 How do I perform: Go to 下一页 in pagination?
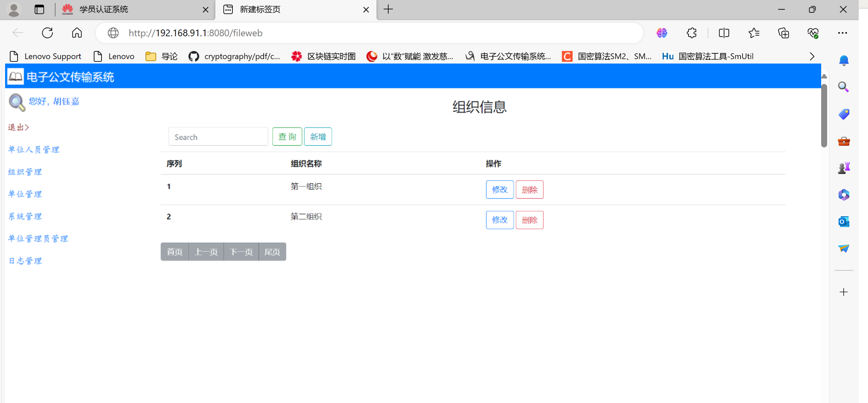point(241,252)
